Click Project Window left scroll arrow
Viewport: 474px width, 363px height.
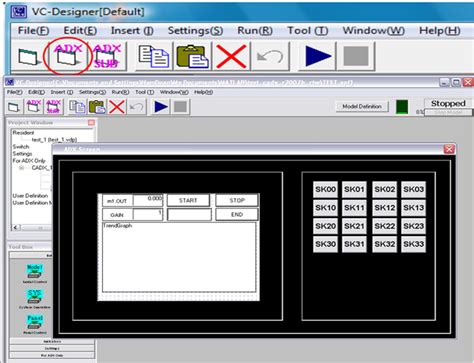[16, 228]
